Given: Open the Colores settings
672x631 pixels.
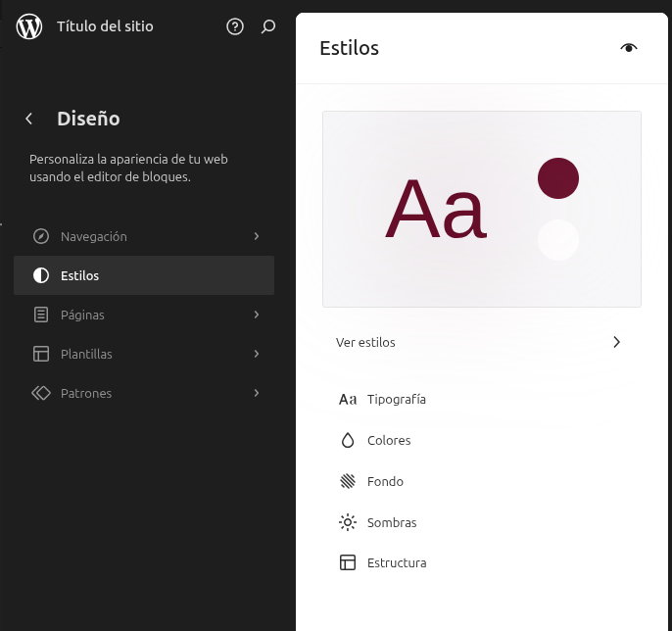Looking at the screenshot, I should pos(388,440).
